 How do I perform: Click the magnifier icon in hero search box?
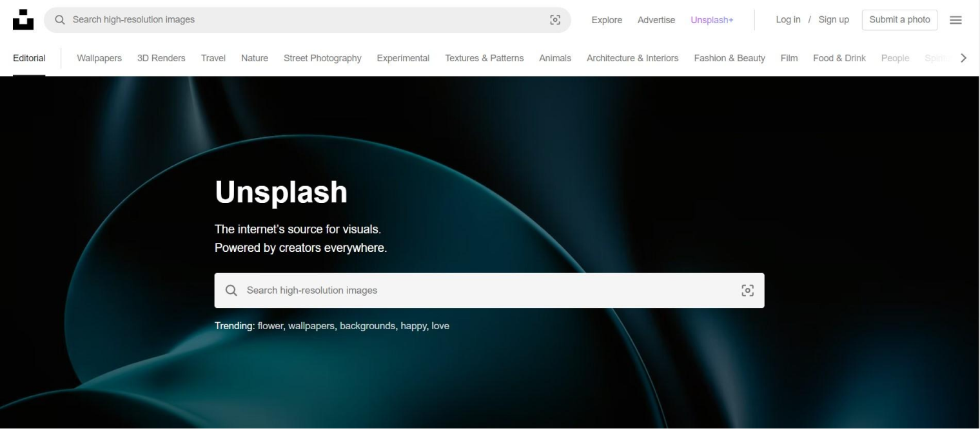[x=231, y=291]
